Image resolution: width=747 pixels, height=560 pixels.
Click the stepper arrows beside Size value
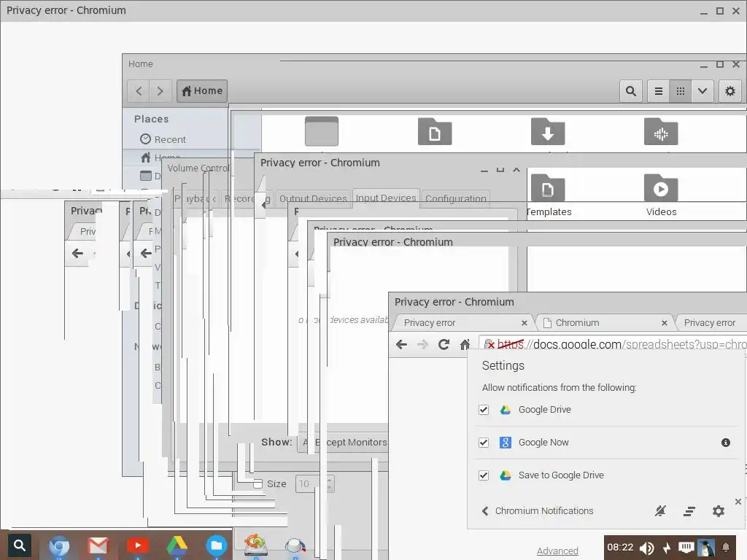click(330, 484)
